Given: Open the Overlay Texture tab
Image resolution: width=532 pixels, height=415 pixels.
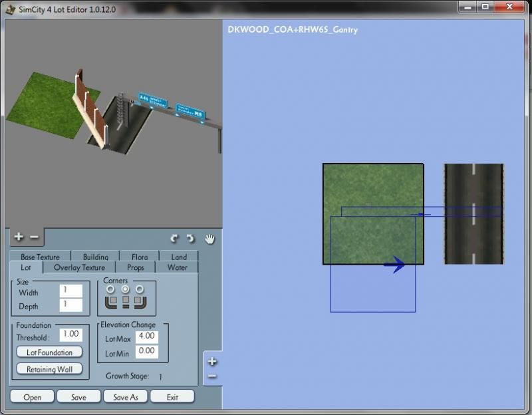Looking at the screenshot, I should [80, 267].
